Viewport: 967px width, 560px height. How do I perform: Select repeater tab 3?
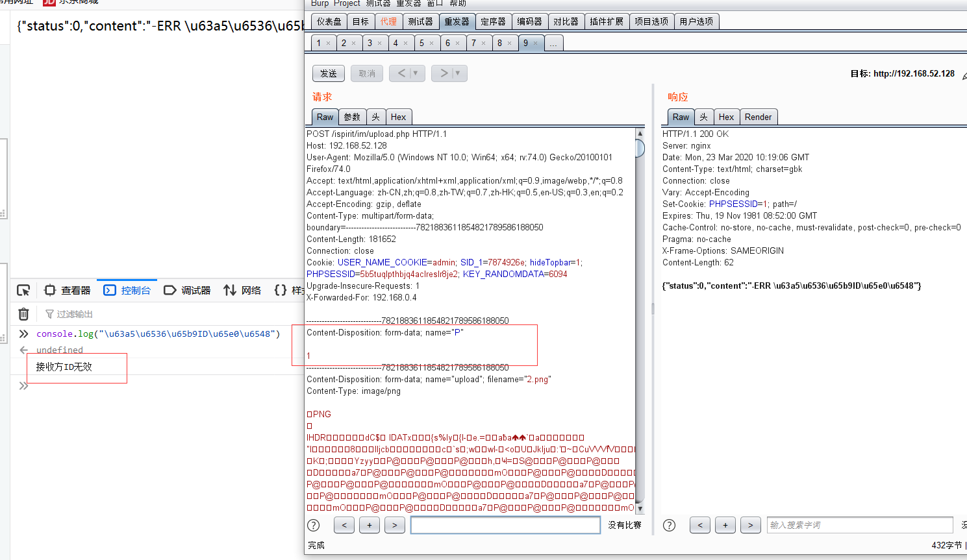(370, 43)
